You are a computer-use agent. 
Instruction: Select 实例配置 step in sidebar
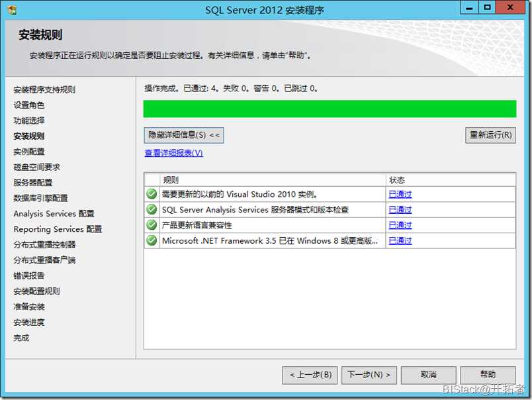[29, 152]
